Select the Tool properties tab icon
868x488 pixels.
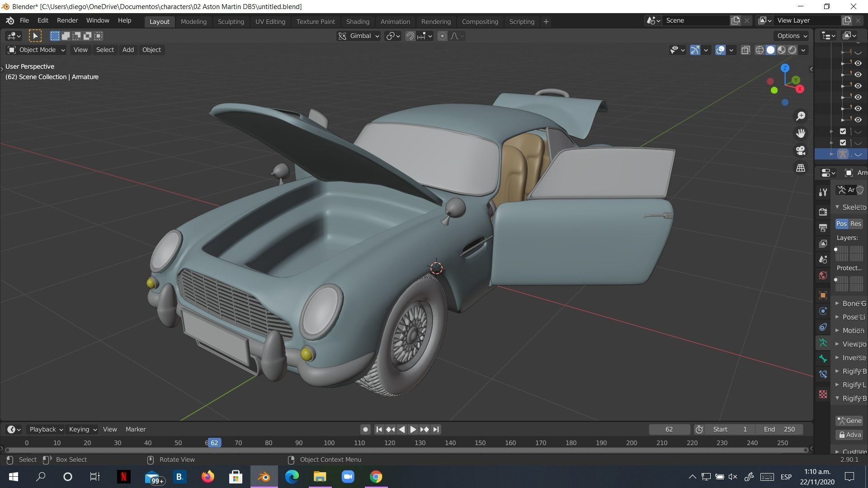pyautogui.click(x=823, y=192)
